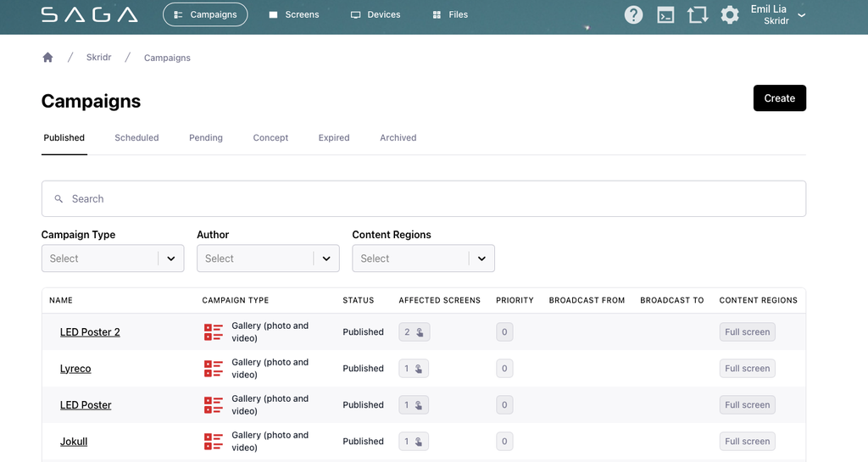Click affected screens badge for LED Poster 2
The image size is (868, 462).
414,332
